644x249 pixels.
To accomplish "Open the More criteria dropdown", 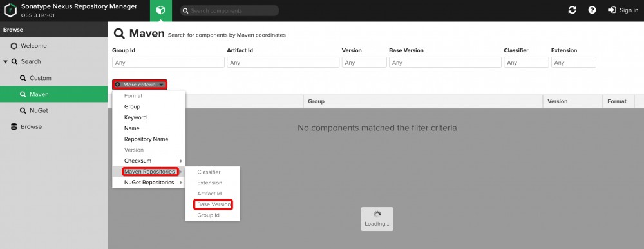I will click(x=140, y=85).
